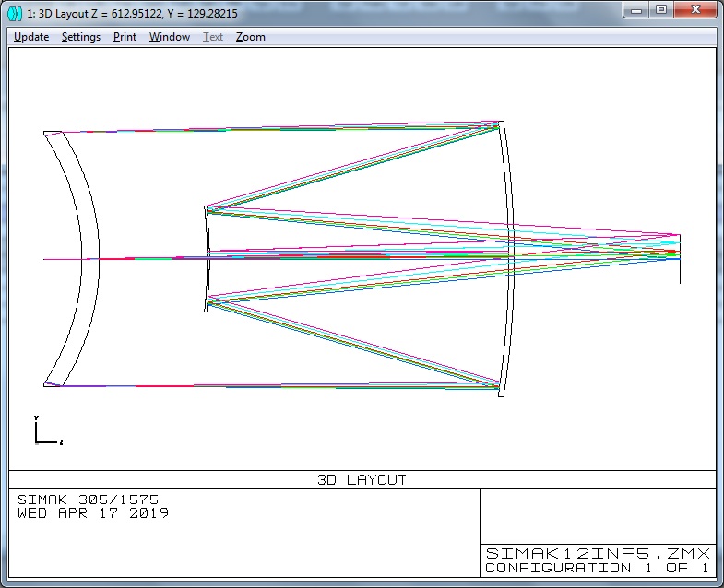This screenshot has height=588, width=724.
Task: Close the 3D Layout window
Action: click(695, 10)
